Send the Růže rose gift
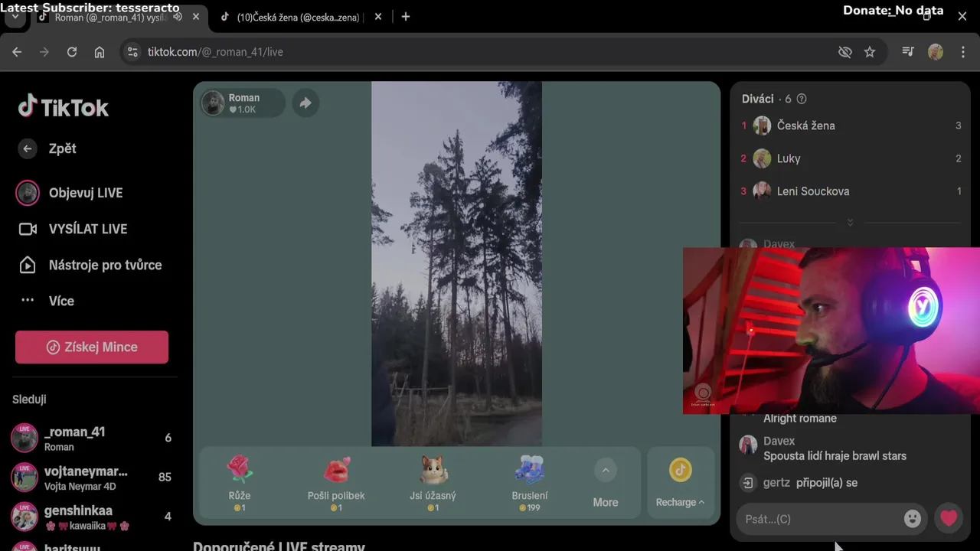Image resolution: width=980 pixels, height=551 pixels. coord(240,484)
